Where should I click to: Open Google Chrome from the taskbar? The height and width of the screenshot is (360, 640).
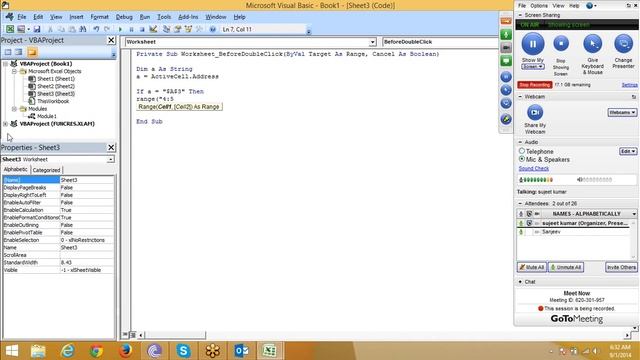(x=97, y=351)
